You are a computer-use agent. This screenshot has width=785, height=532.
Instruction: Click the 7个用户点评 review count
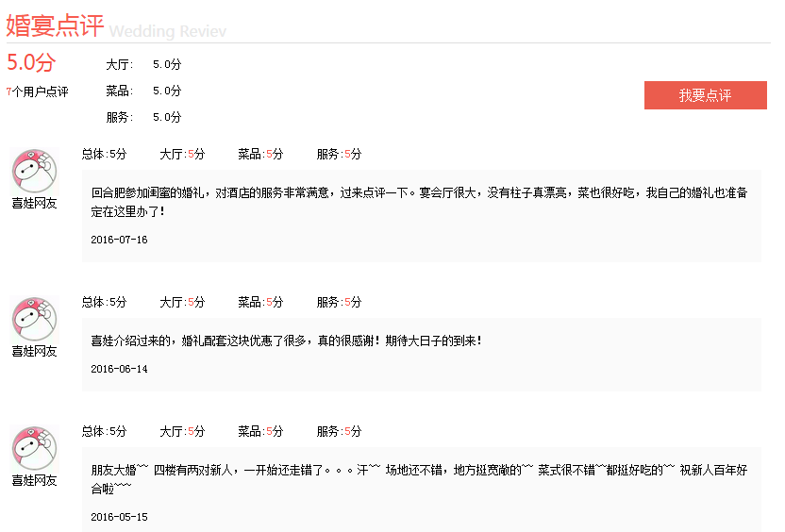pos(37,91)
